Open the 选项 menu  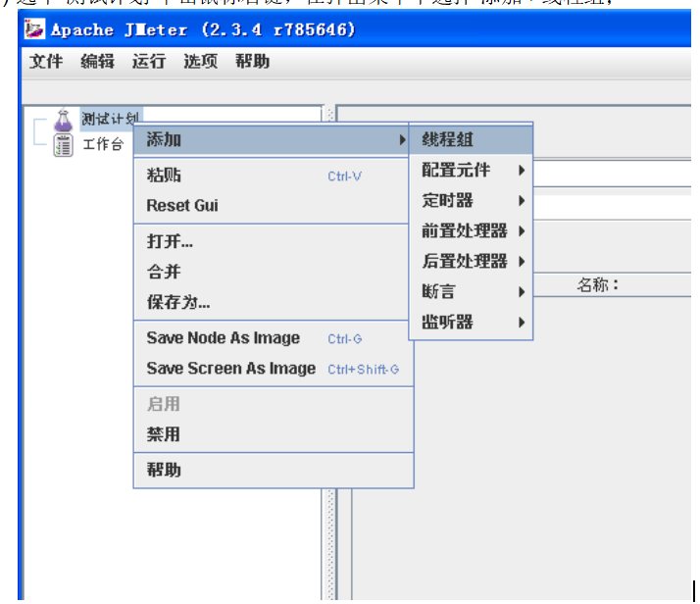(200, 61)
